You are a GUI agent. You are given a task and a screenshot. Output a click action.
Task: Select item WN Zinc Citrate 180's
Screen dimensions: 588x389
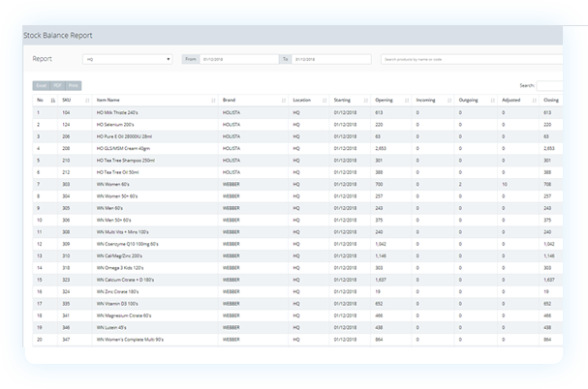pos(117,292)
